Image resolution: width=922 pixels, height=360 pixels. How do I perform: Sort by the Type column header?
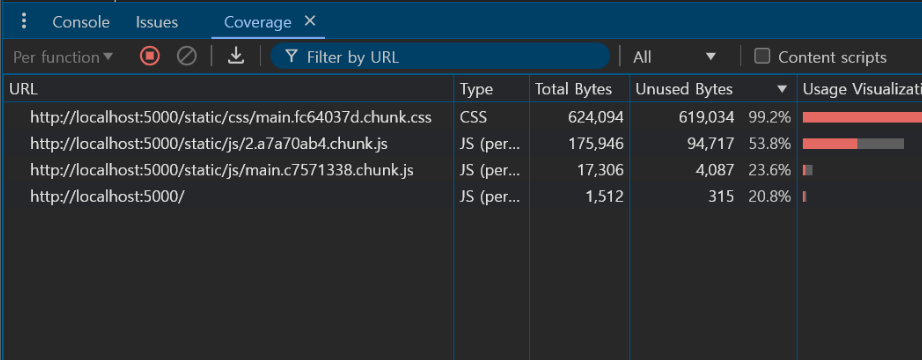pos(492,89)
